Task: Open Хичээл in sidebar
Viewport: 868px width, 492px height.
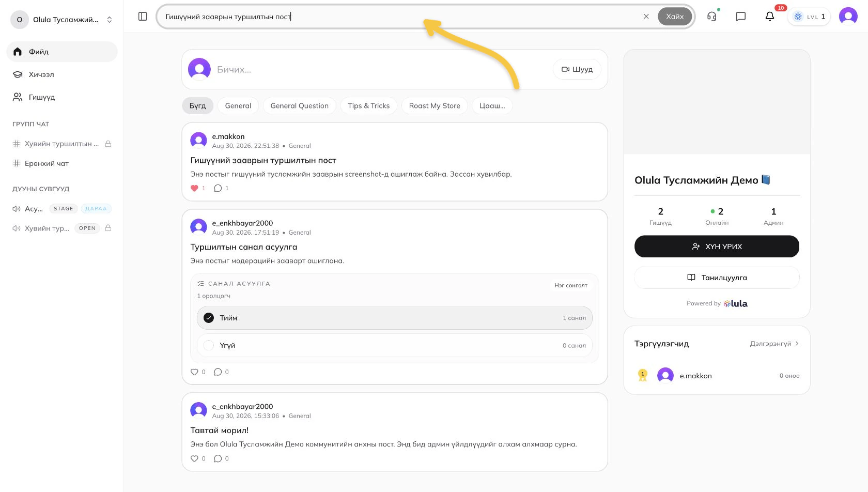Action: (62, 74)
